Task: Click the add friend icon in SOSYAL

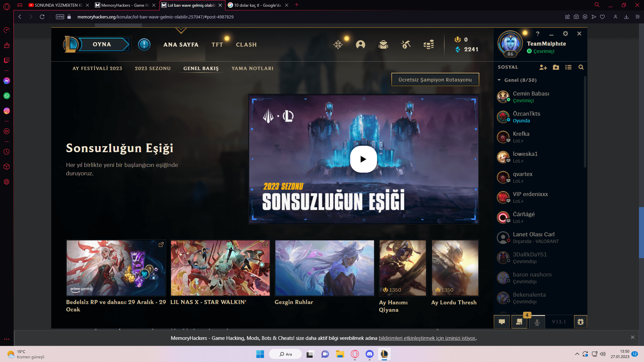Action: tap(543, 67)
